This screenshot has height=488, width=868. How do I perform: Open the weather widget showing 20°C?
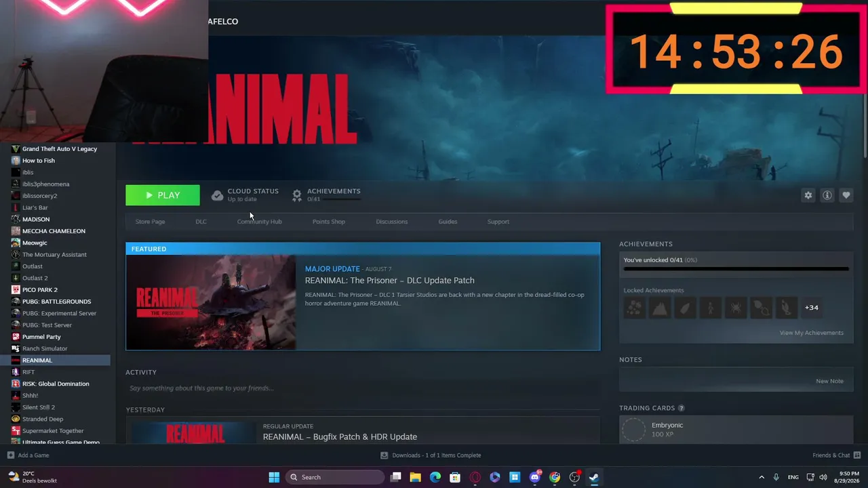click(x=33, y=477)
